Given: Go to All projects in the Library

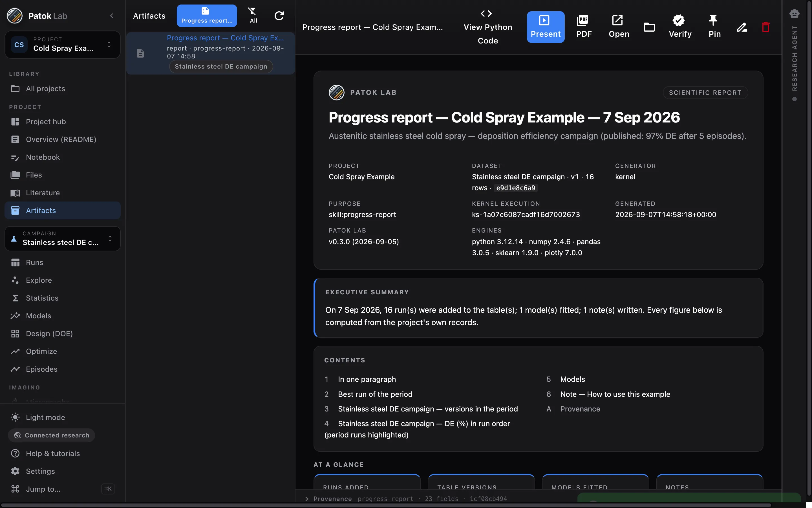Looking at the screenshot, I should pos(62,89).
